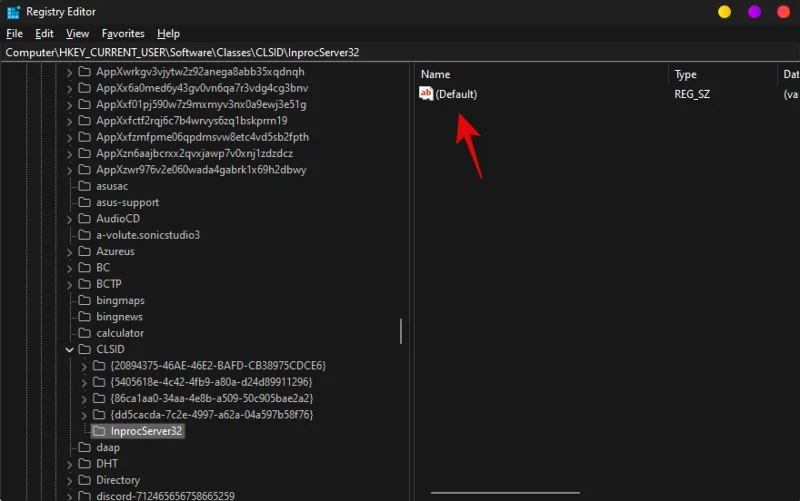Click the yellow minimize window button

tap(724, 12)
